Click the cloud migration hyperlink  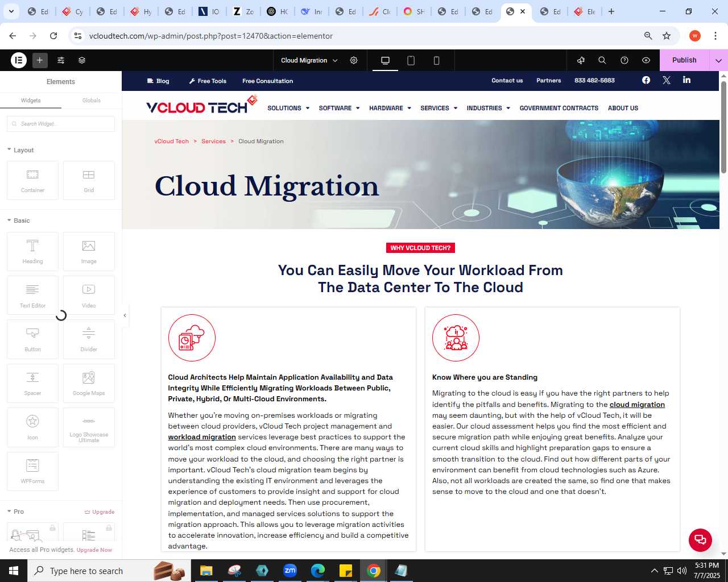click(637, 405)
